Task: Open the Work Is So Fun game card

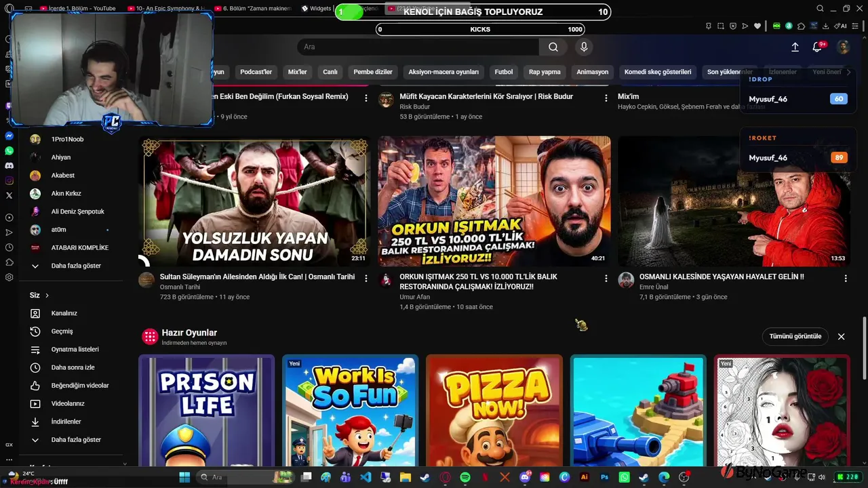Action: coord(351,410)
